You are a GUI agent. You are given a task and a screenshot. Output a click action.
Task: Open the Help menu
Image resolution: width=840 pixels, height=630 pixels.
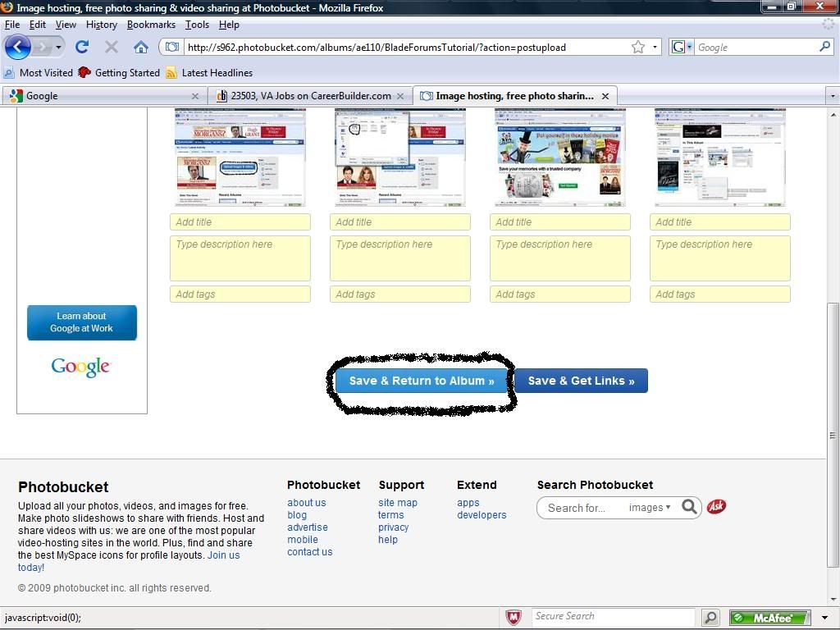[x=229, y=25]
